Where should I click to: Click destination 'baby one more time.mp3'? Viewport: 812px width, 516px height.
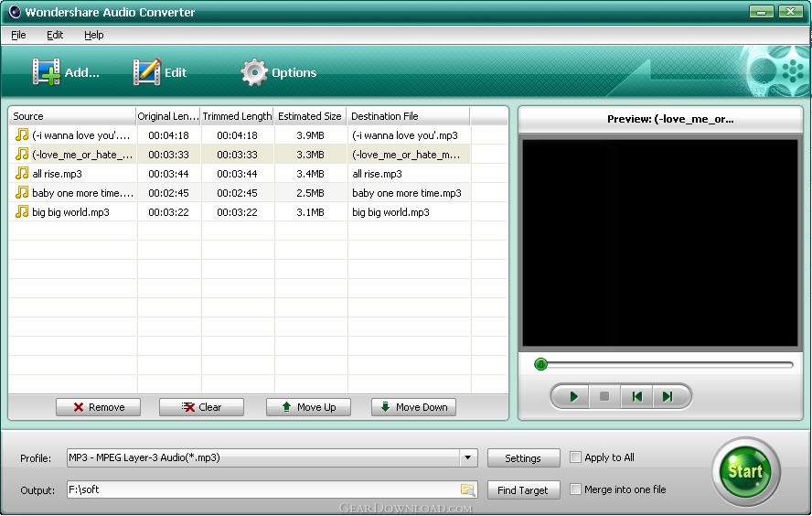pyautogui.click(x=407, y=193)
